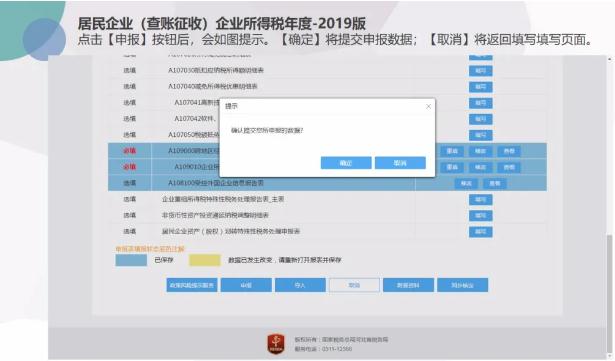Click the tax bureau emblem in footer
Viewport: 615px width, 361px height.
click(276, 344)
